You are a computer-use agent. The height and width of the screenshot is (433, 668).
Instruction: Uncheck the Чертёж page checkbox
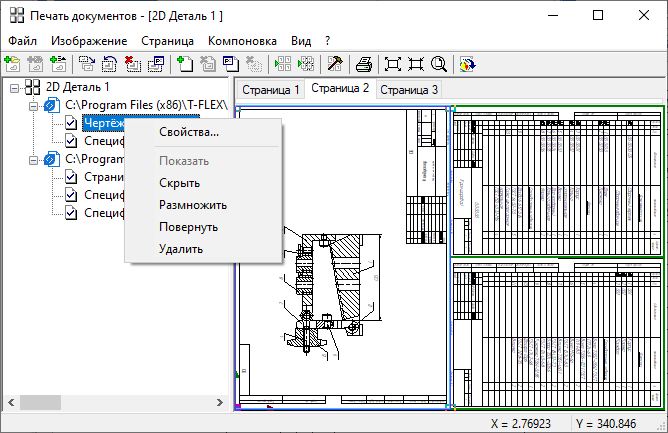pos(72,123)
